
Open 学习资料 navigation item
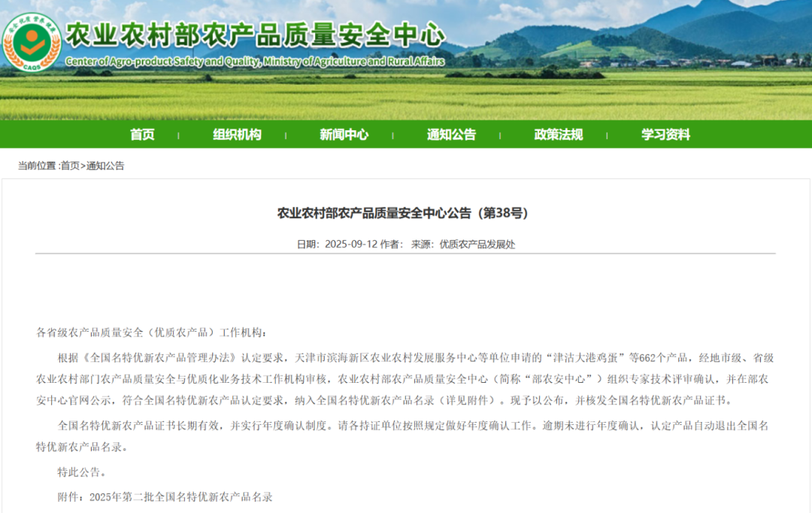(x=665, y=135)
